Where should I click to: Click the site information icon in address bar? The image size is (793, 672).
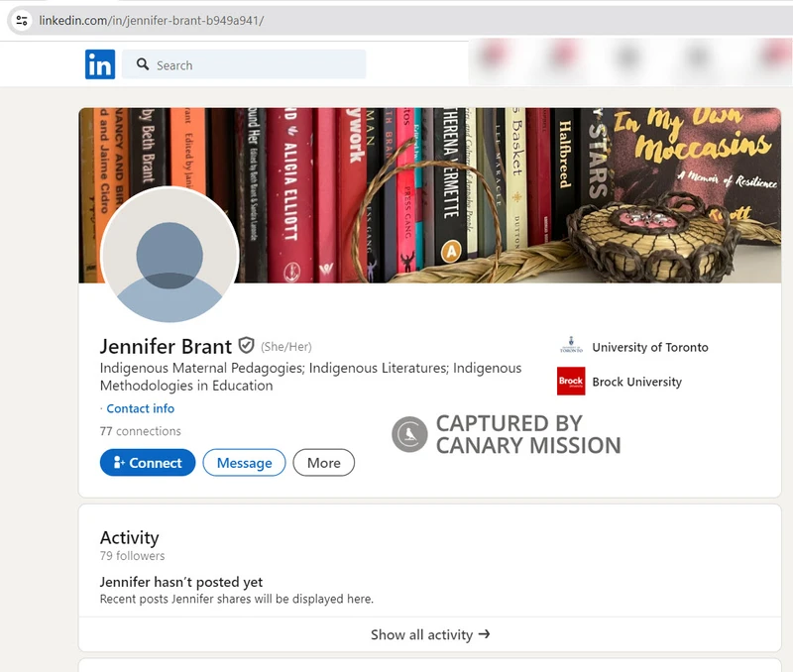pyautogui.click(x=22, y=20)
